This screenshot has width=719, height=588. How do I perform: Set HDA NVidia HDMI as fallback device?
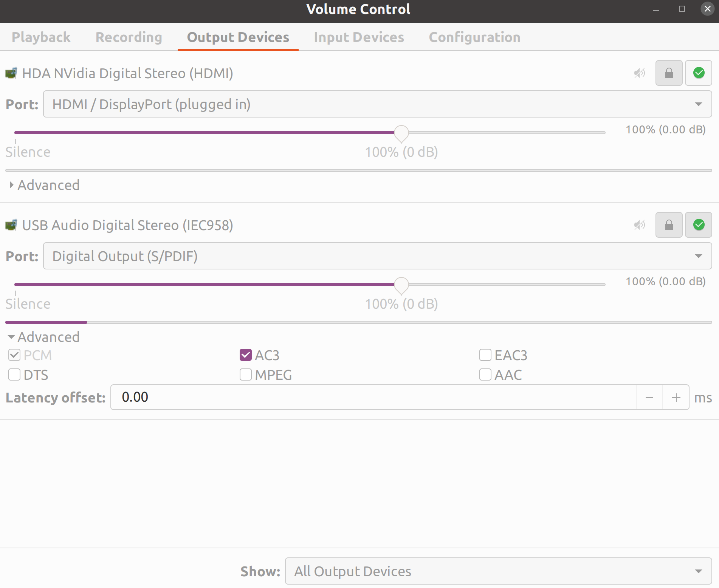[698, 73]
